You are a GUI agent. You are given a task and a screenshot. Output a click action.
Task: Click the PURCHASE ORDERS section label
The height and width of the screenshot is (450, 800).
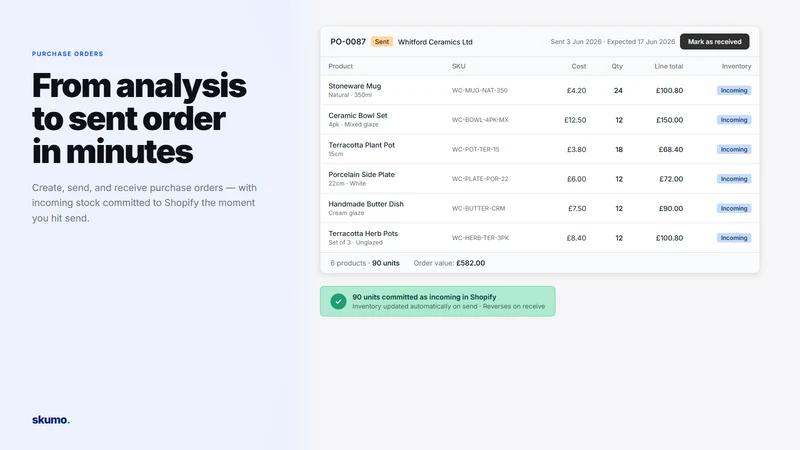click(67, 54)
